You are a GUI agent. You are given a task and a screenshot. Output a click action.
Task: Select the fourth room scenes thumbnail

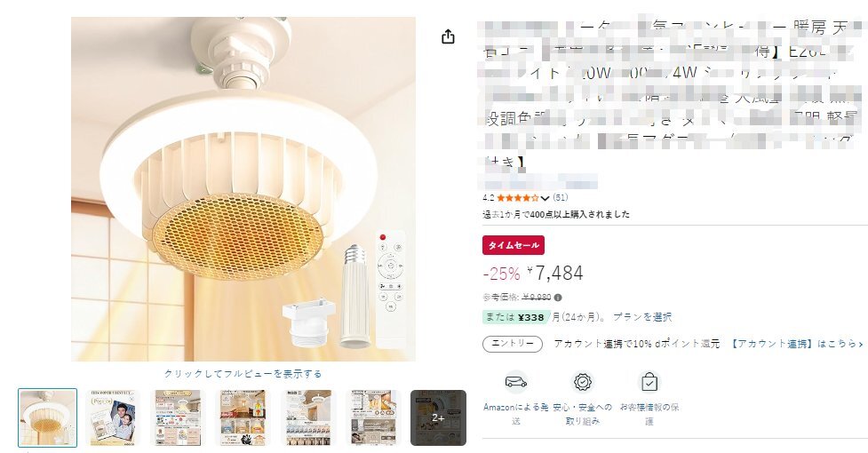click(x=243, y=417)
